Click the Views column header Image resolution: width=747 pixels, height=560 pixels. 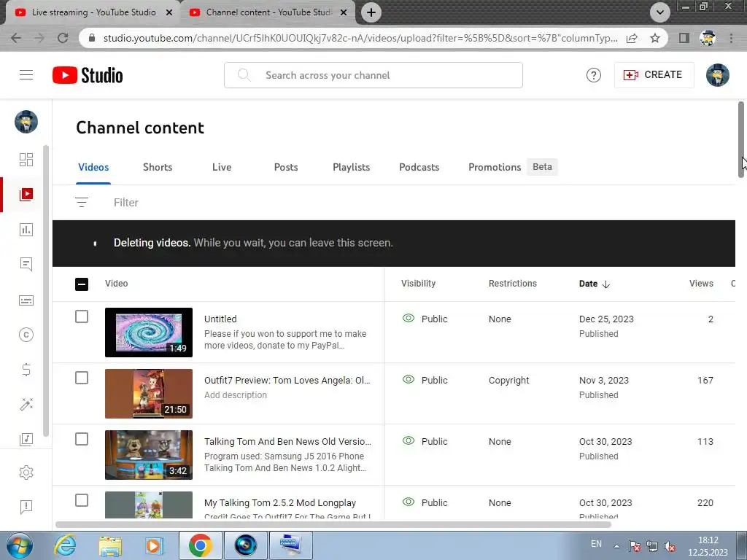(701, 284)
